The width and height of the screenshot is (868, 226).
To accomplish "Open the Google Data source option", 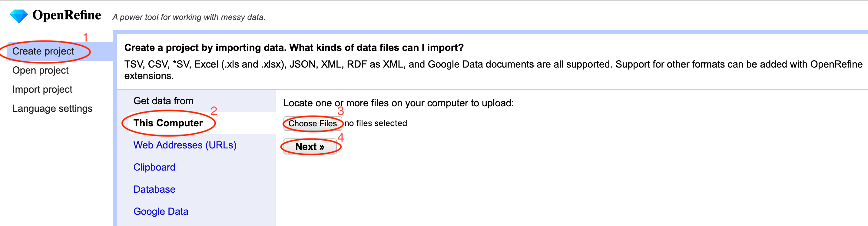I will (161, 211).
